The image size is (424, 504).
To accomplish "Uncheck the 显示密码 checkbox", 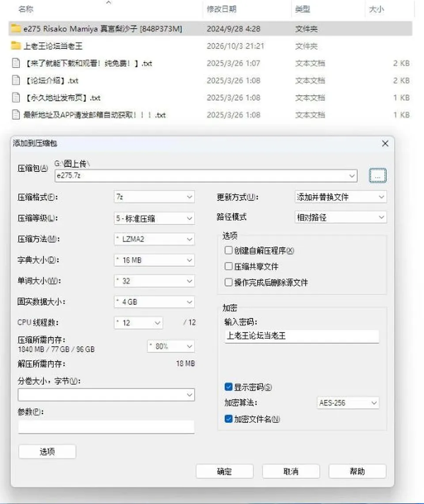I will 228,387.
